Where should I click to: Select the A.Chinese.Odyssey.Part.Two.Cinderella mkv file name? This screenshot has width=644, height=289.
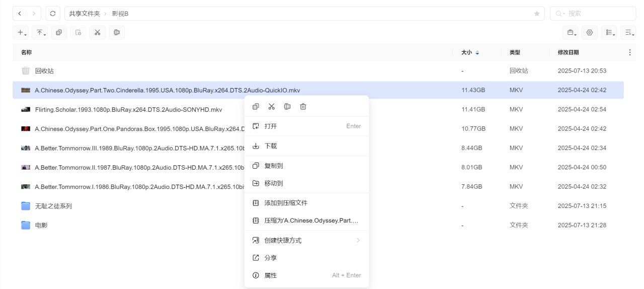click(168, 91)
